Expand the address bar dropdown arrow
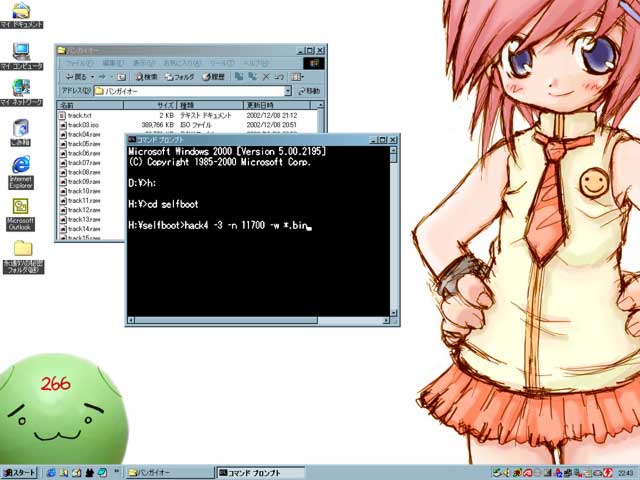Viewport: 640px width, 480px height. (x=287, y=91)
